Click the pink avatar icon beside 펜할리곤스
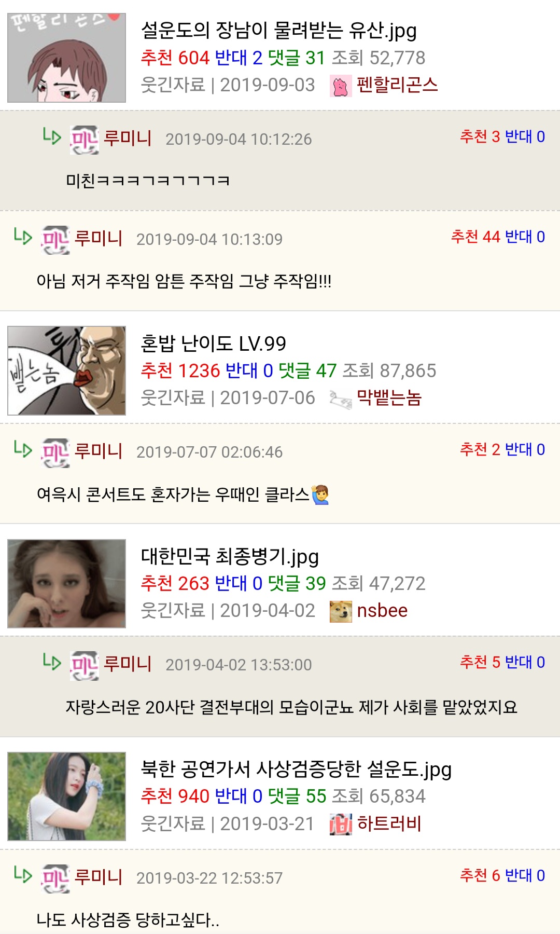This screenshot has width=560, height=934. tap(341, 86)
